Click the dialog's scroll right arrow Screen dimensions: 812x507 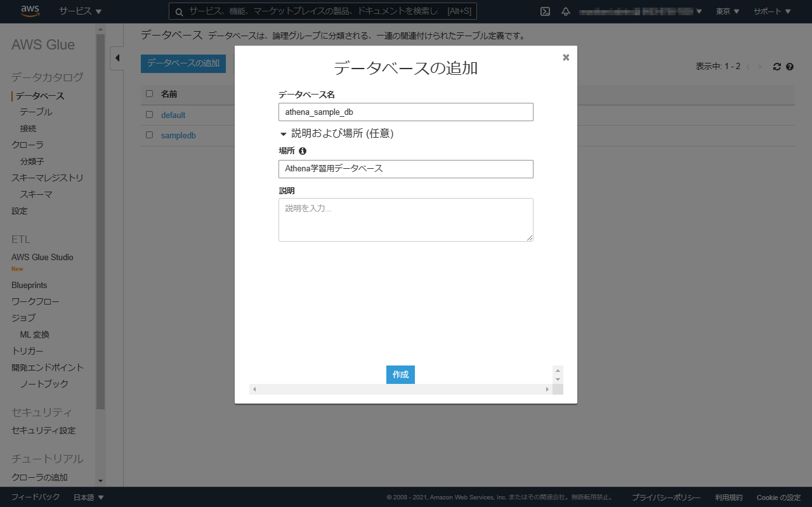[547, 389]
